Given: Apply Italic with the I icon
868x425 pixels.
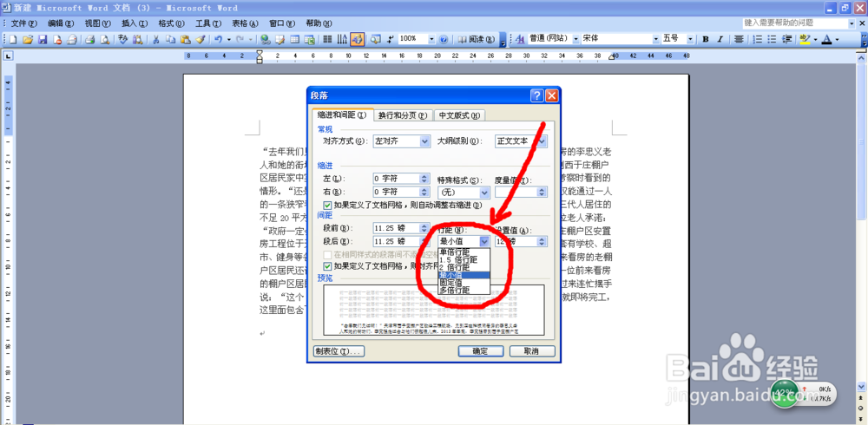Looking at the screenshot, I should pos(720,39).
